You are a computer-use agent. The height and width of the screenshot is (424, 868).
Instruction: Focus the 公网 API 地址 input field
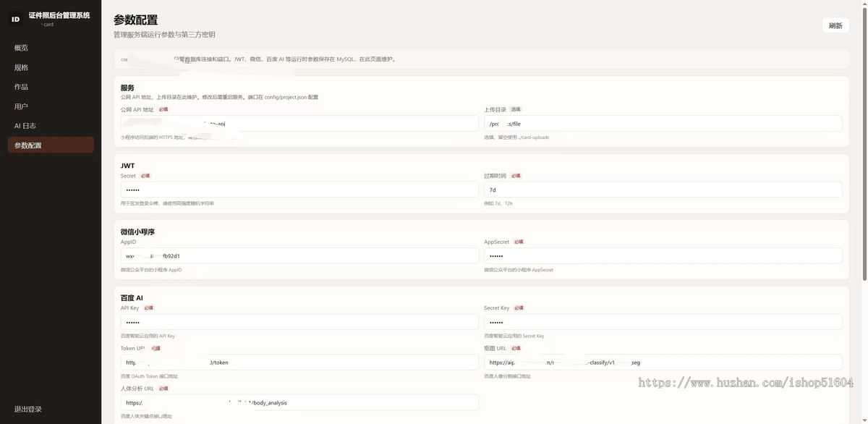(299, 124)
